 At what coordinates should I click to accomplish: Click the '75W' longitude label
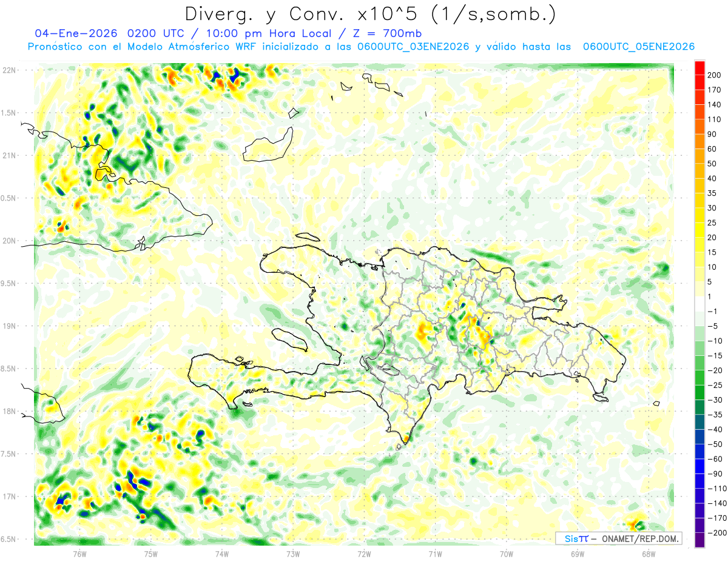151,554
